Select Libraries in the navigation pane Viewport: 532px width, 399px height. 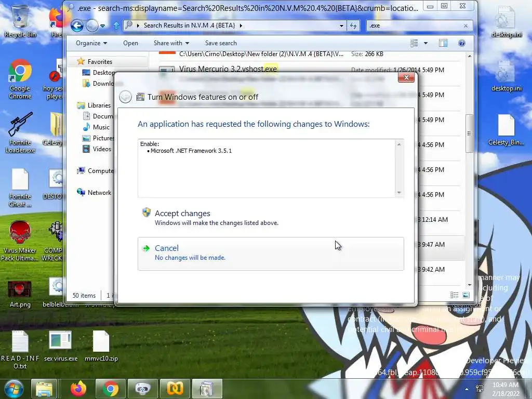(x=99, y=105)
